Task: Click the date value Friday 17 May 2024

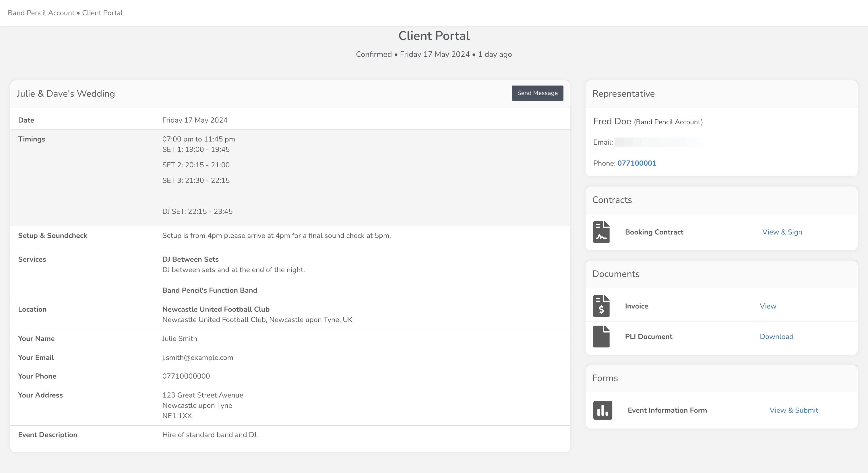Action: pyautogui.click(x=195, y=120)
